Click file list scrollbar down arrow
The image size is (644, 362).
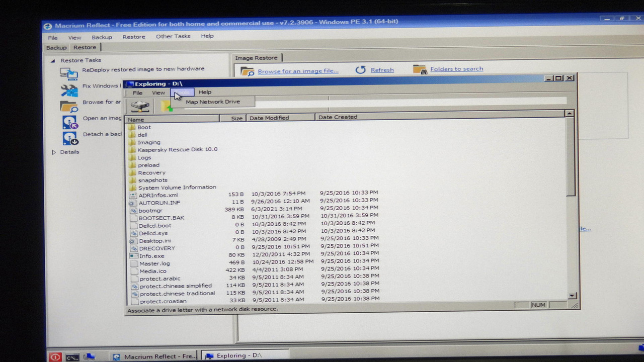(x=572, y=296)
